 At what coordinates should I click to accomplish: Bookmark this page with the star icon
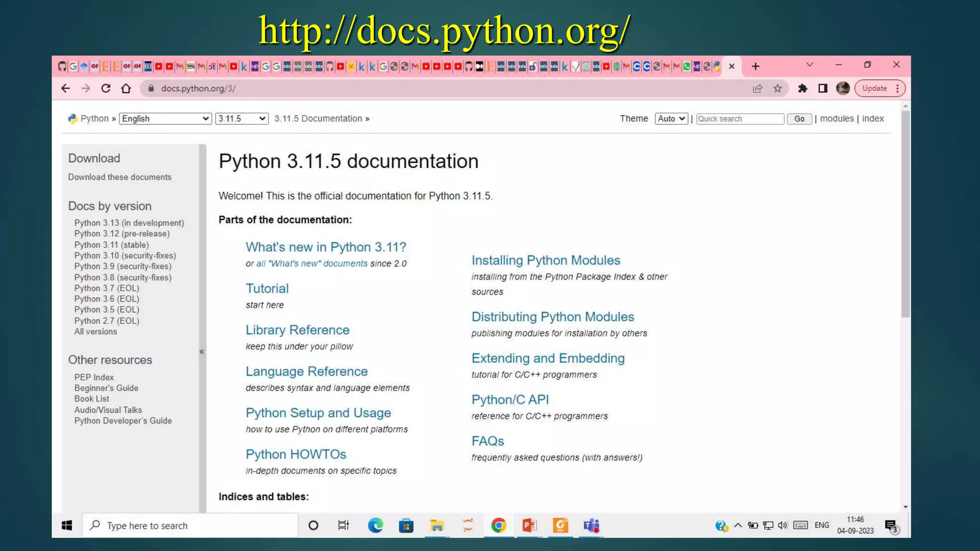(778, 88)
